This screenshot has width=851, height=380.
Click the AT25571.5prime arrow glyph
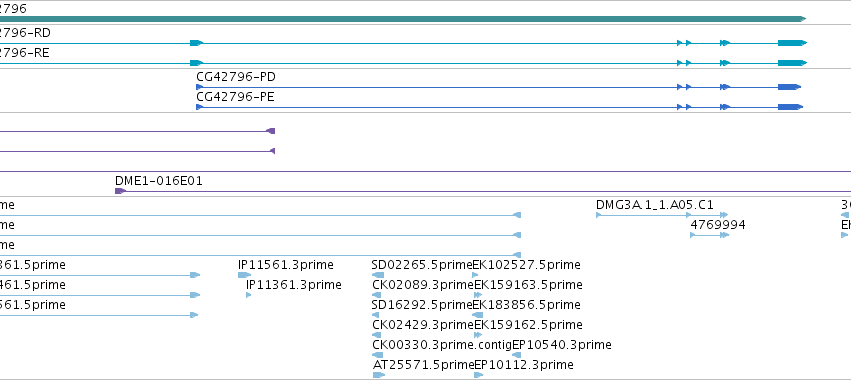coord(379,375)
